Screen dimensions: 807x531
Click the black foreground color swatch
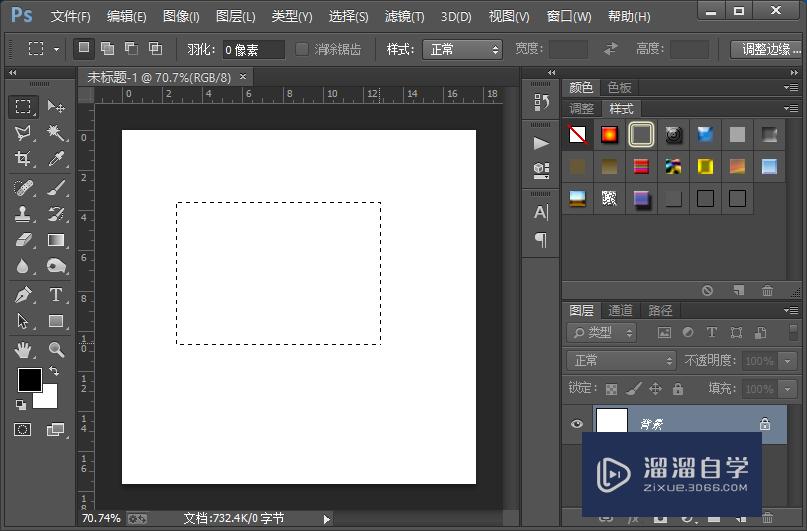(29, 380)
